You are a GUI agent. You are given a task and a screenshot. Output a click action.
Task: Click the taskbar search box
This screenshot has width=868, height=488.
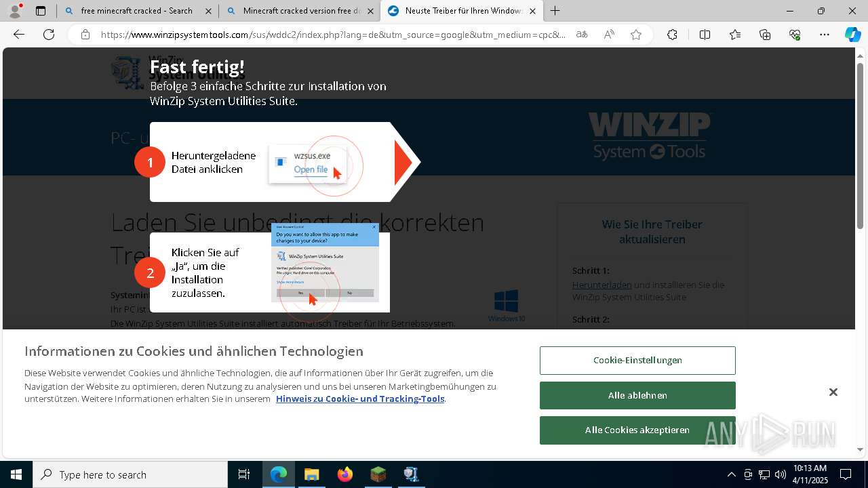[130, 474]
